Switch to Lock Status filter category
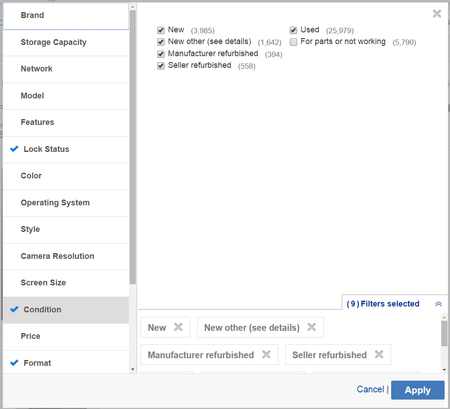 [66, 149]
